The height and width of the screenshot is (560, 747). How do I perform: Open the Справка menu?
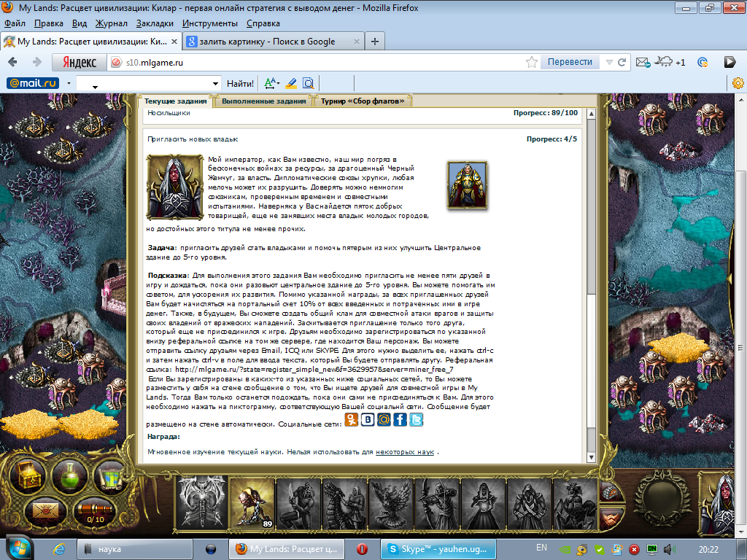(x=263, y=23)
